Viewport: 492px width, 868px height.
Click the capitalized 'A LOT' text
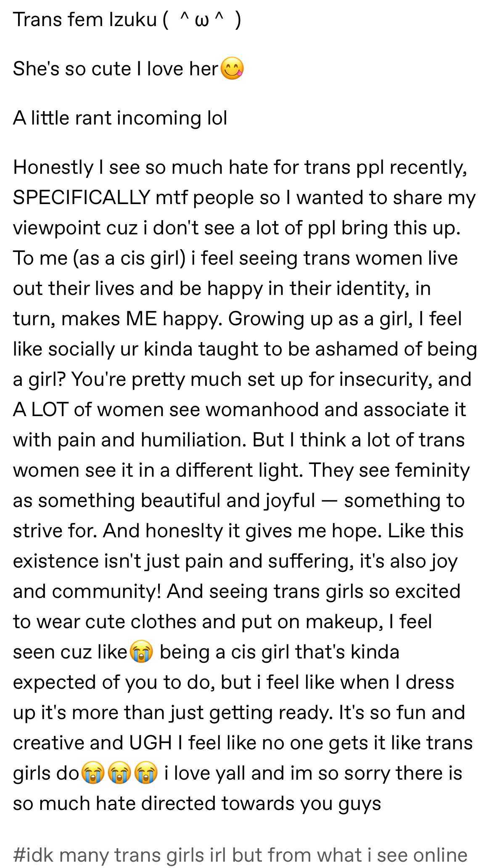41,409
